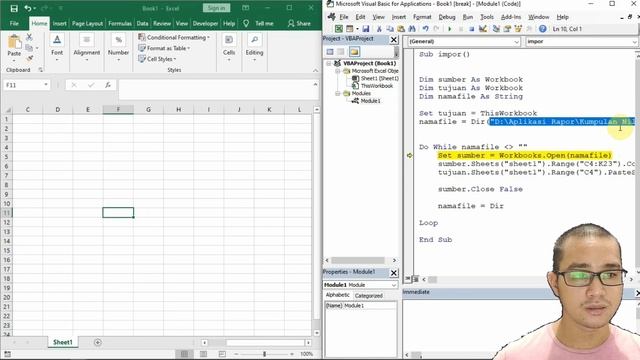Image resolution: width=640 pixels, height=360 pixels.
Task: Undo last action in Excel title bar
Action: (27, 9)
